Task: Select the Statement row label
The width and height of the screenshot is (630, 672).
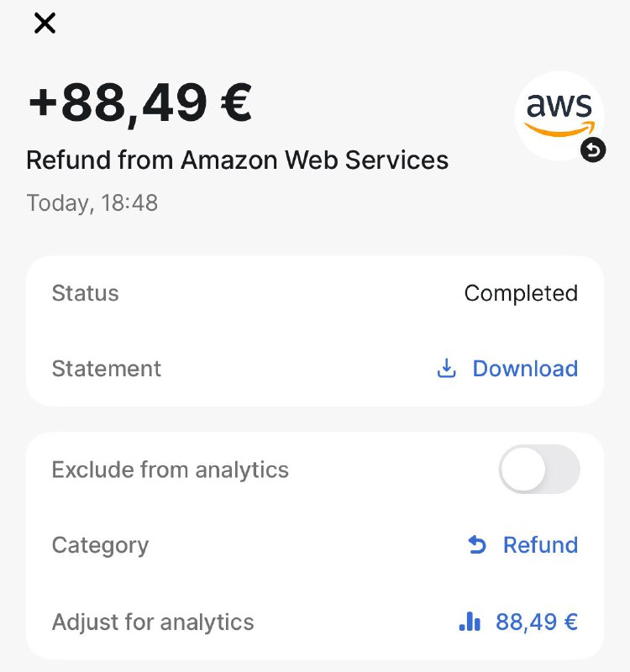Action: click(x=107, y=369)
